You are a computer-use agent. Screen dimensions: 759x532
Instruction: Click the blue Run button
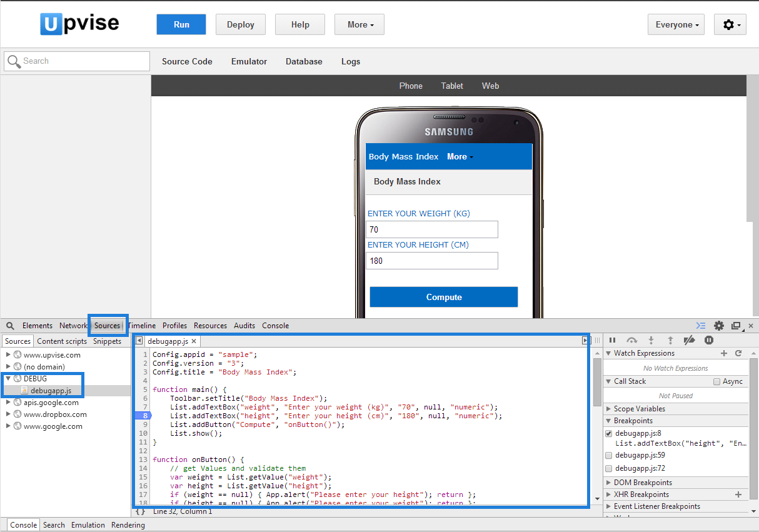[181, 25]
